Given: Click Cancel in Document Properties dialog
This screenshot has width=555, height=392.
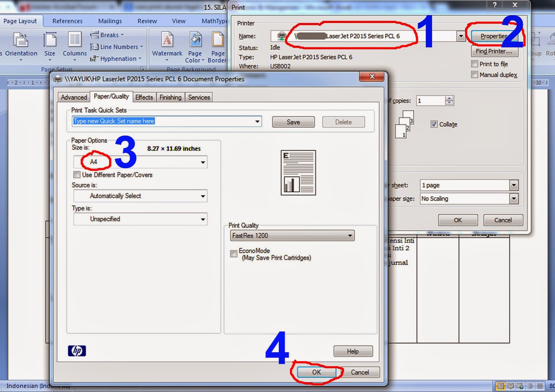Looking at the screenshot, I should tap(360, 372).
